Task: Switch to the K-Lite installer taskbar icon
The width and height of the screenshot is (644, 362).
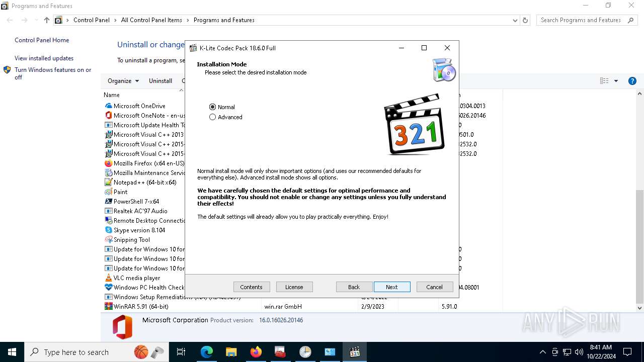Action: pos(355,352)
